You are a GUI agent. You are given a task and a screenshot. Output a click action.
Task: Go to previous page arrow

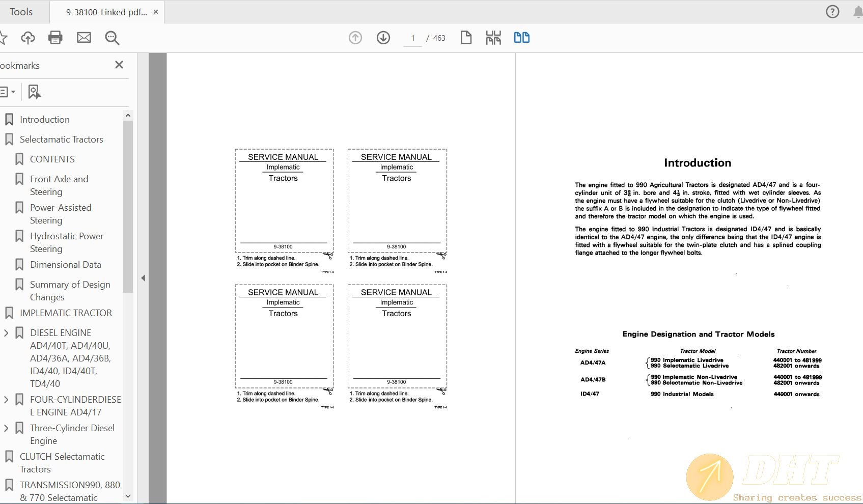click(355, 38)
